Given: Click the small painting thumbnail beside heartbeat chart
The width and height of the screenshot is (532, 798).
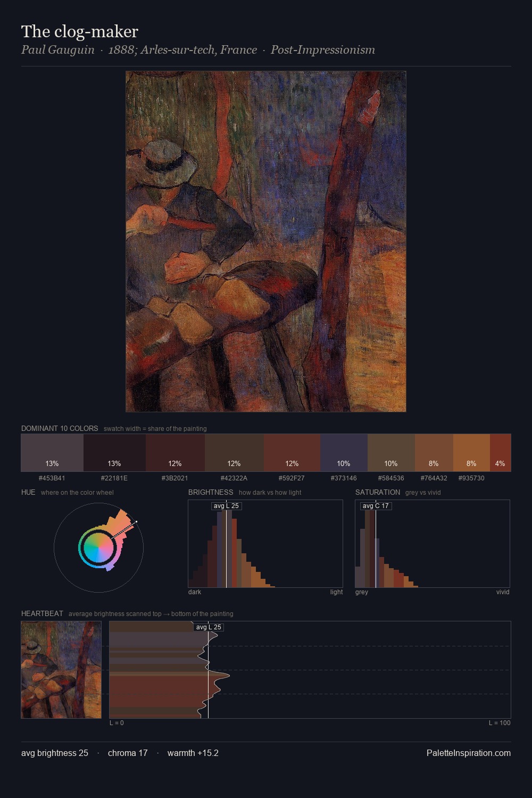Looking at the screenshot, I should [x=61, y=670].
